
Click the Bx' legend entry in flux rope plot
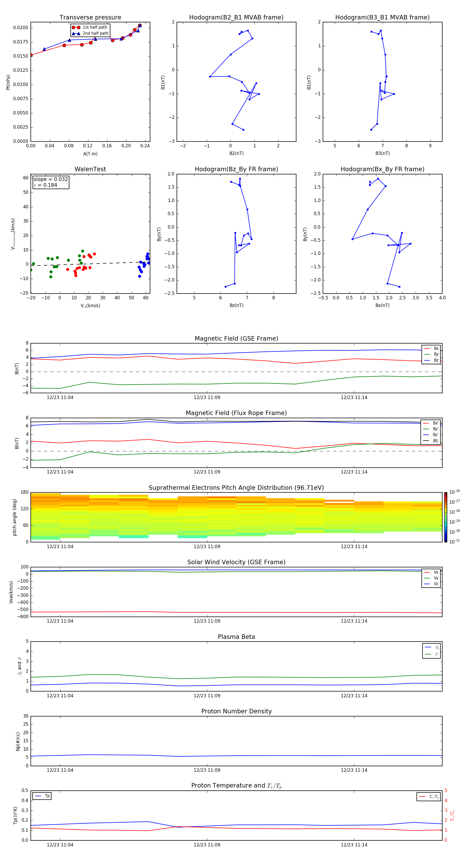(431, 423)
